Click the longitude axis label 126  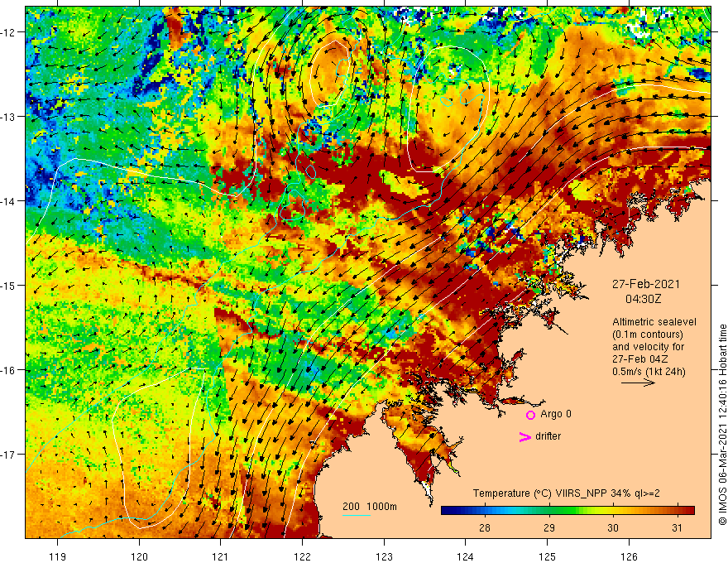(629, 556)
